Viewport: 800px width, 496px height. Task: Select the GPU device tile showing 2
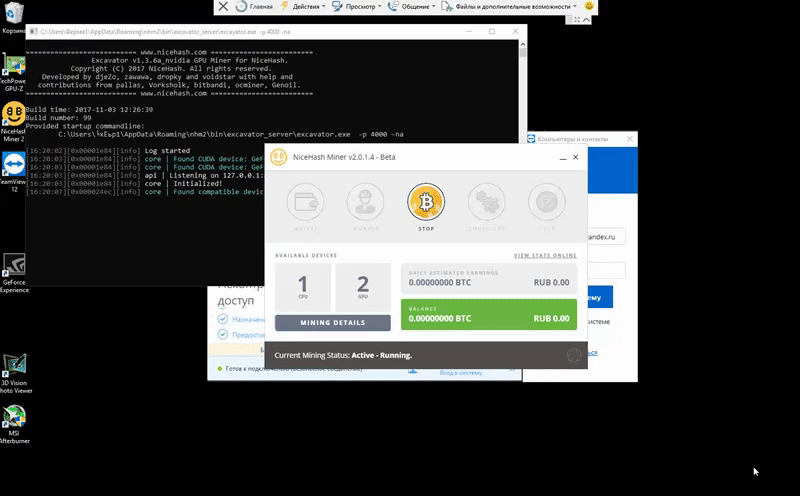pyautogui.click(x=363, y=287)
